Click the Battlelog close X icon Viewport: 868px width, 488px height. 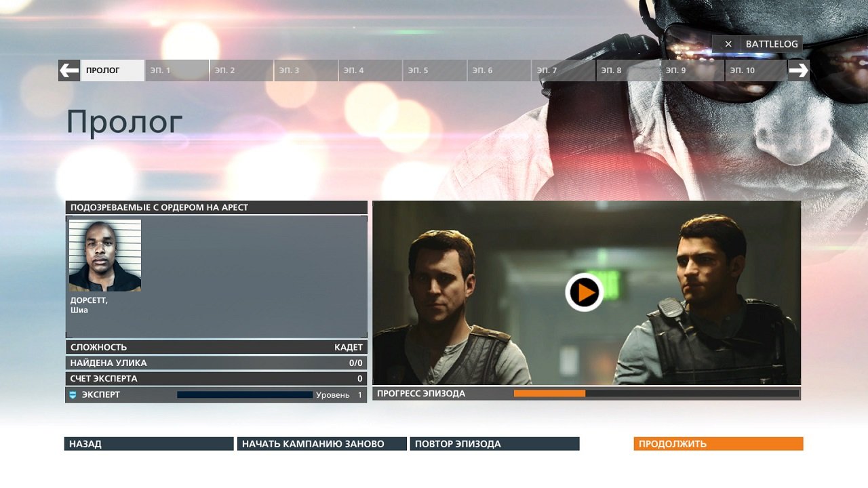728,43
